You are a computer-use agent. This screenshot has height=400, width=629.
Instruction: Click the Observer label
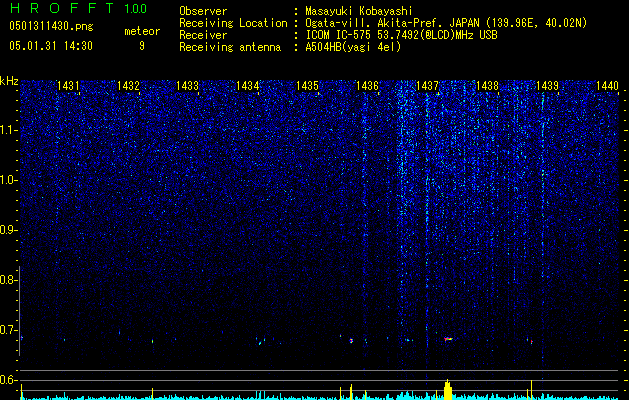pyautogui.click(x=203, y=11)
